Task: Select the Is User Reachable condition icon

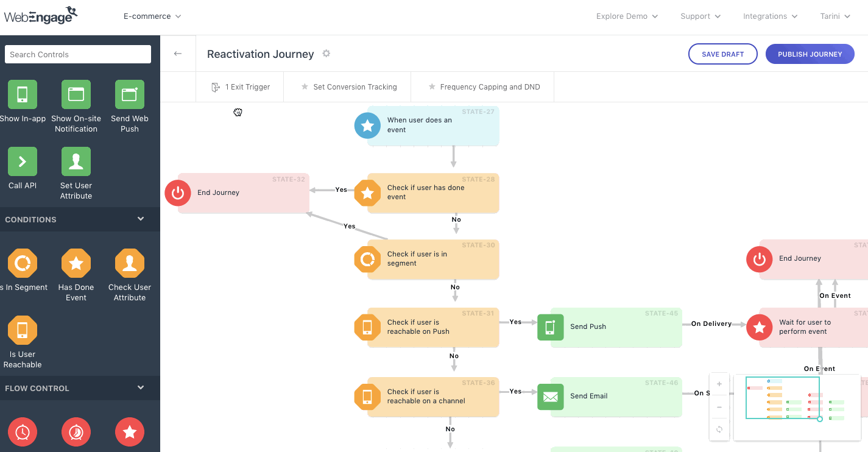Action: click(23, 330)
